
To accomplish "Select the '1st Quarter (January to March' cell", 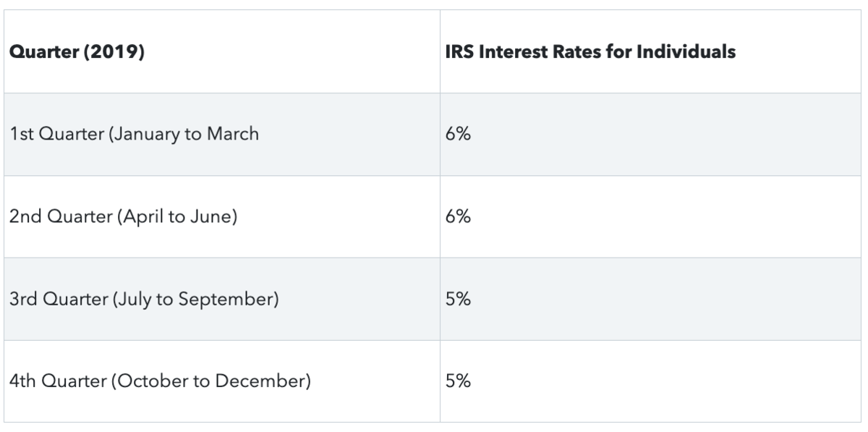I will tap(134, 135).
